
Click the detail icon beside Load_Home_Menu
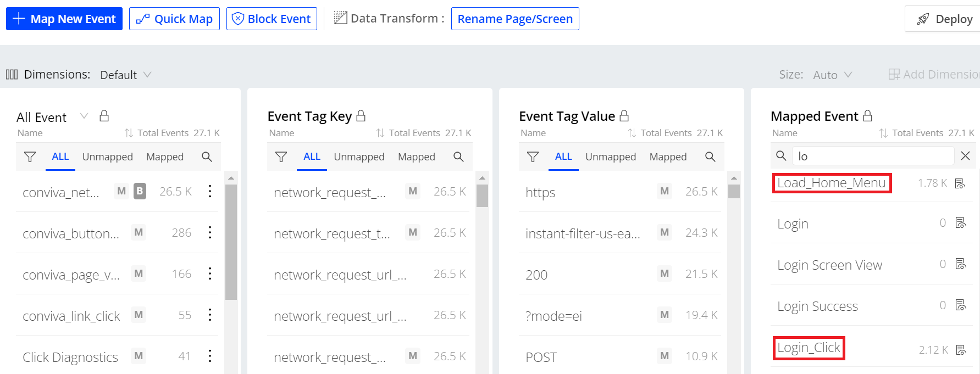[x=960, y=183]
